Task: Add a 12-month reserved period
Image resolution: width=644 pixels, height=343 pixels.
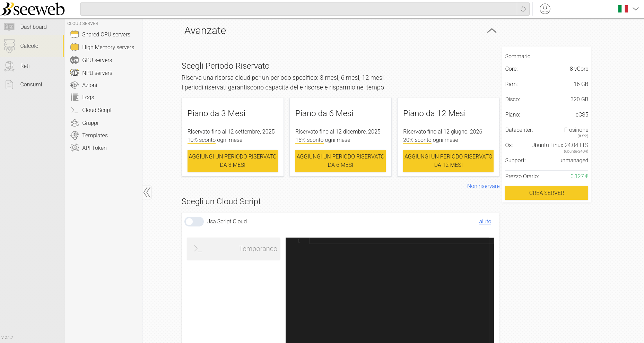Action: [x=448, y=161]
